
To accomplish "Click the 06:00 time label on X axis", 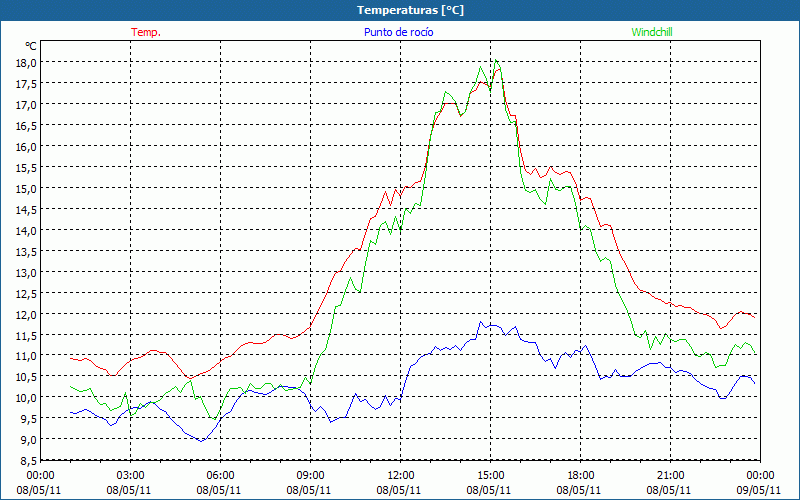I will tap(220, 476).
